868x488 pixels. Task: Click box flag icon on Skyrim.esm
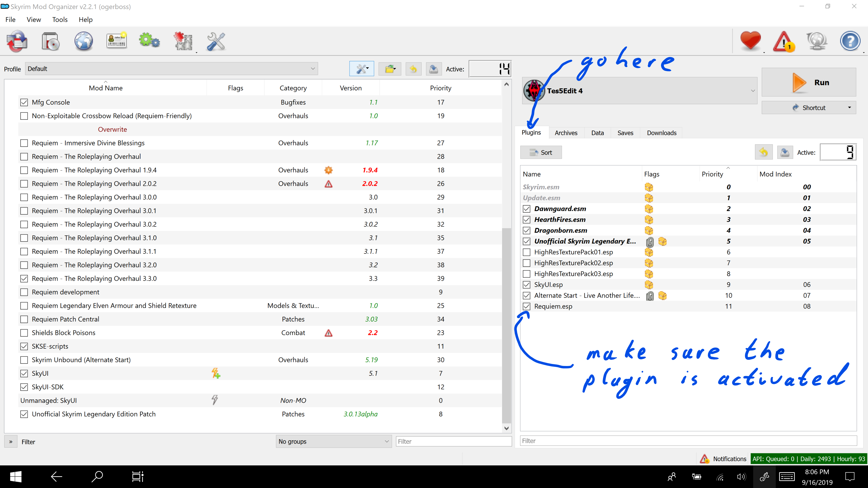(x=649, y=187)
